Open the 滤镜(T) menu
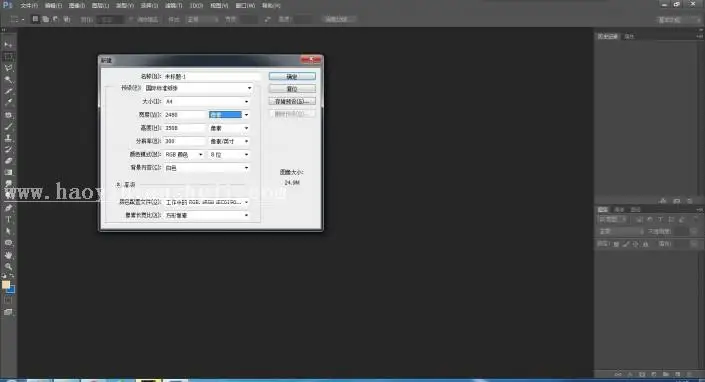This screenshot has width=705, height=382. click(173, 5)
